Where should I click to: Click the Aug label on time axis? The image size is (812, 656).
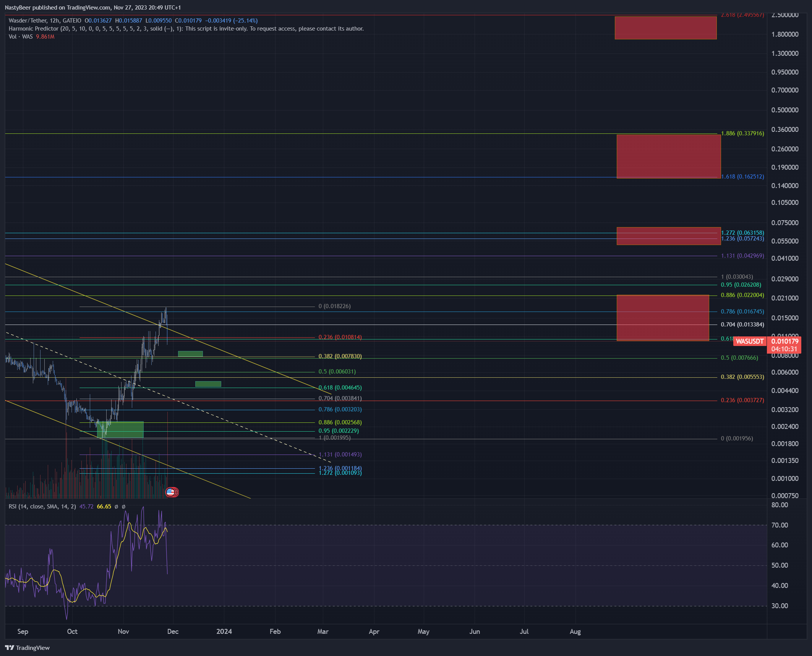[575, 631]
